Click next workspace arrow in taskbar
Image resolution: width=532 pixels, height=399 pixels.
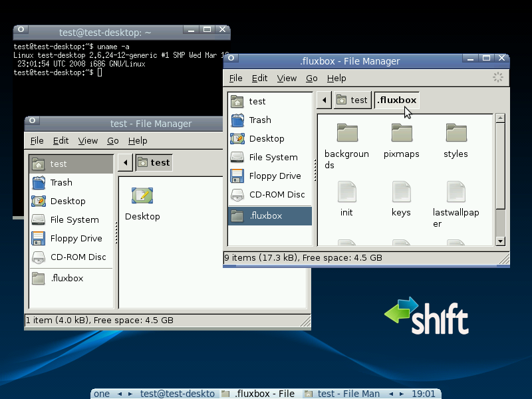click(x=130, y=394)
